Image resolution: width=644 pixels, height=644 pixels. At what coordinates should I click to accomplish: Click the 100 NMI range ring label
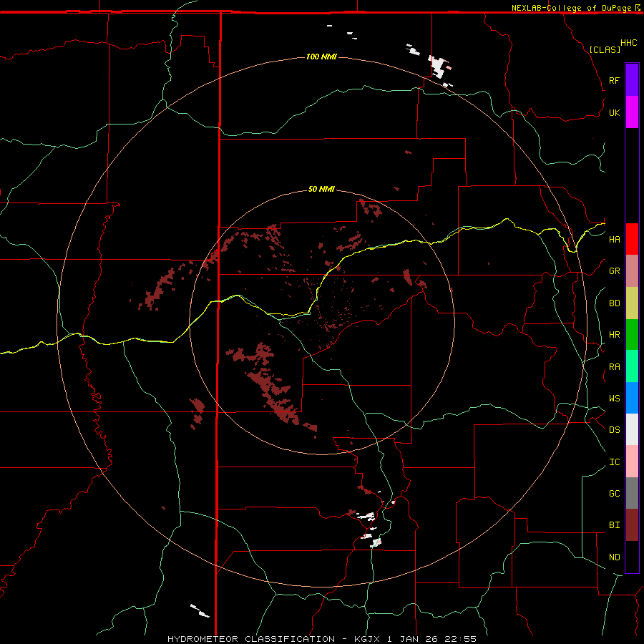click(321, 57)
